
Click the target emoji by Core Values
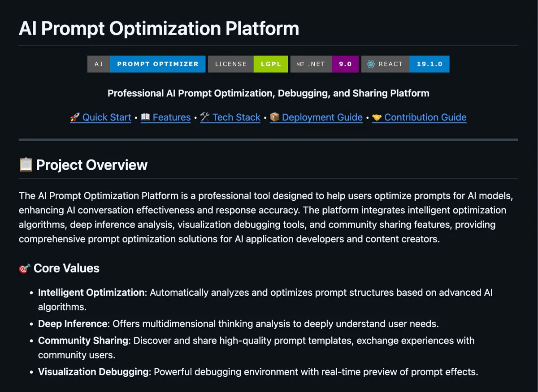[25, 268]
